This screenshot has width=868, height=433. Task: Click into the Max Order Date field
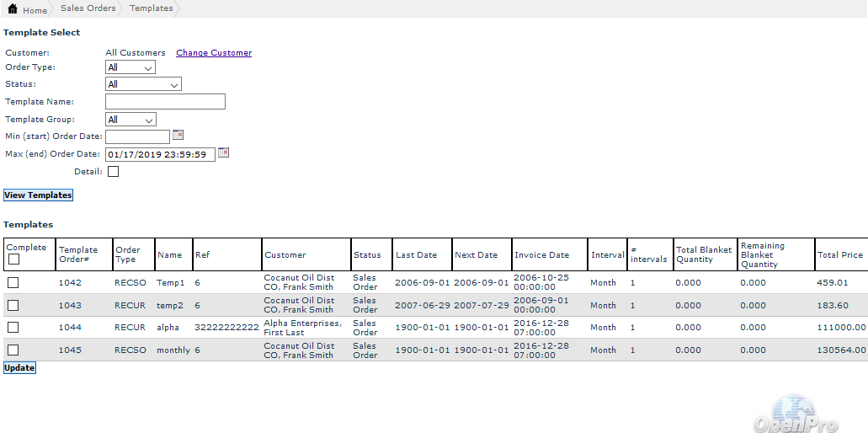160,154
